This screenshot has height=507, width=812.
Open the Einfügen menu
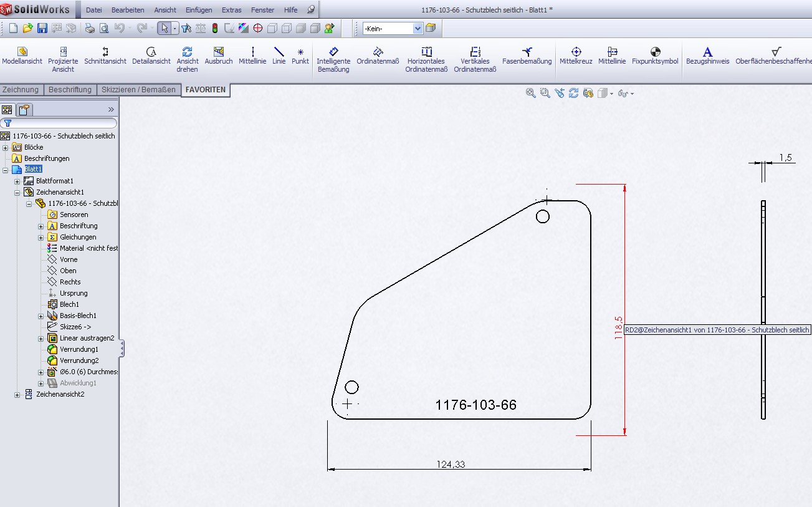[199, 10]
